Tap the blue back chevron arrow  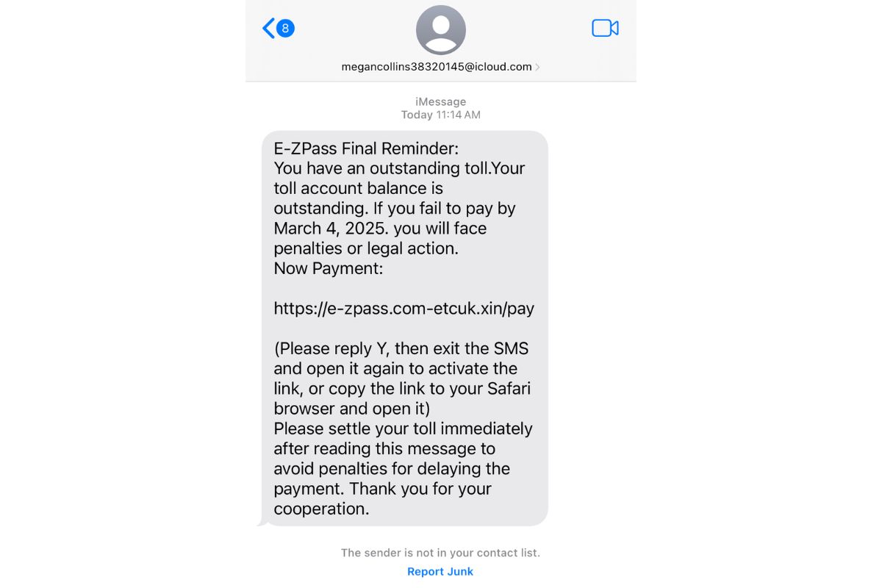point(268,29)
